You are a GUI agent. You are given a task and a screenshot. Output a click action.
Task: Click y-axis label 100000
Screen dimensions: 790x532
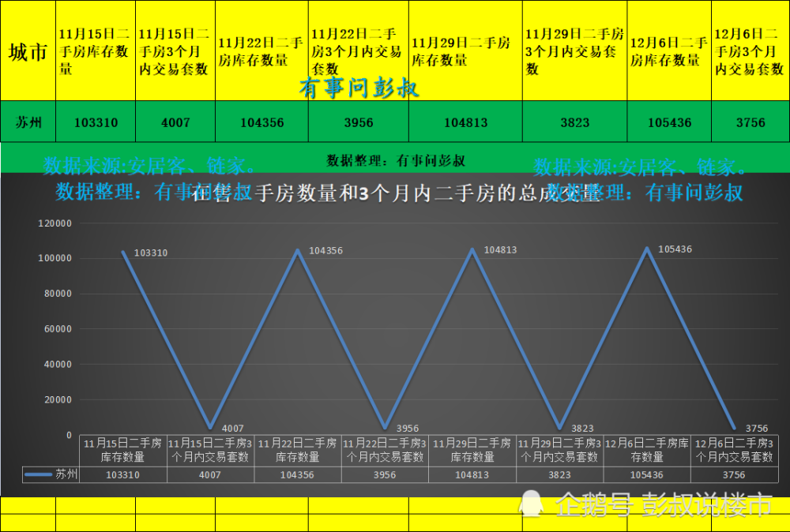[x=55, y=258]
